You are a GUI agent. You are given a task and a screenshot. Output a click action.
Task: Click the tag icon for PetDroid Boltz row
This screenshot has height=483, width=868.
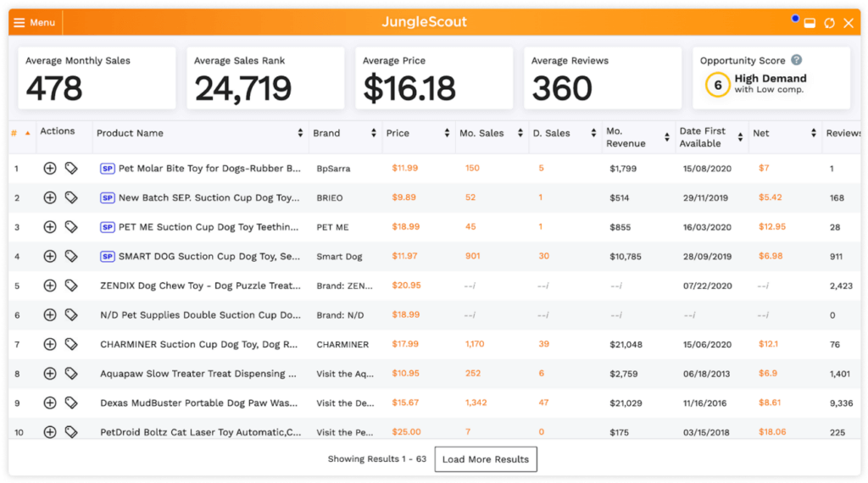point(71,432)
